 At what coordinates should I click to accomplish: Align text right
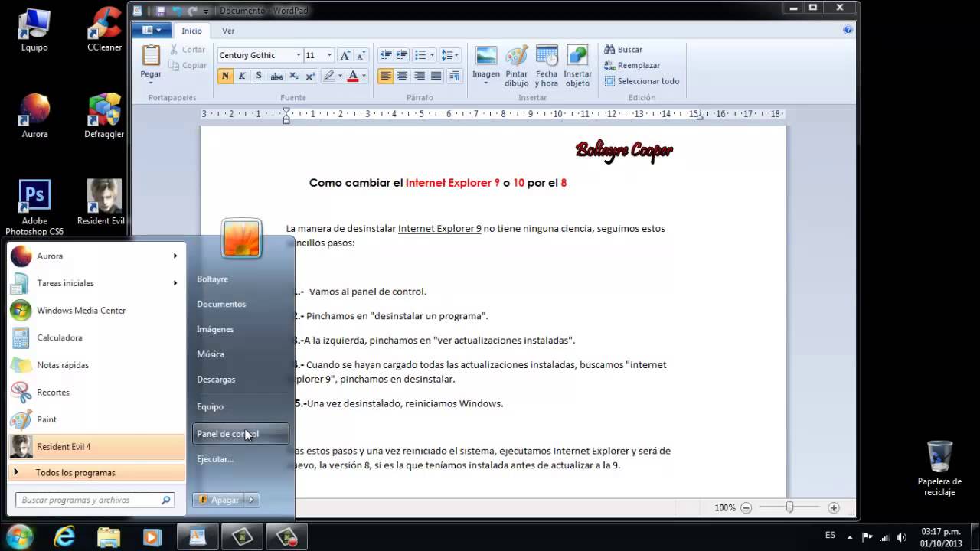click(x=420, y=76)
